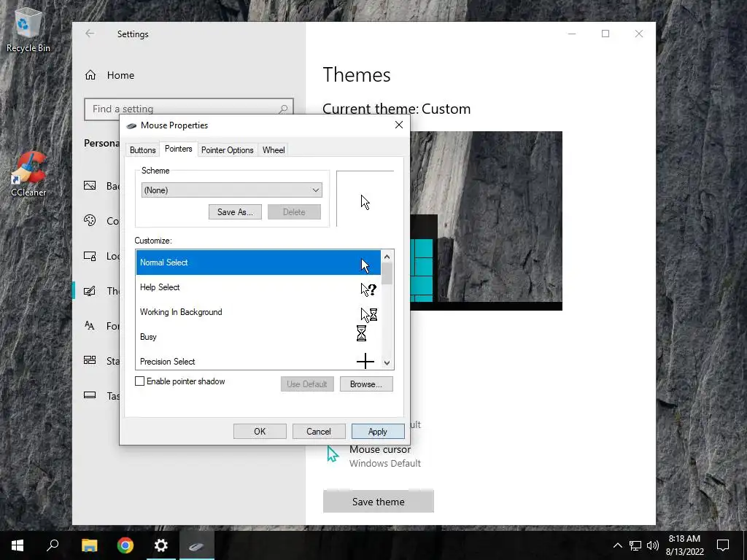Image resolution: width=747 pixels, height=560 pixels.
Task: Click the teal mouse cursor icon in Themes
Action: [x=333, y=454]
